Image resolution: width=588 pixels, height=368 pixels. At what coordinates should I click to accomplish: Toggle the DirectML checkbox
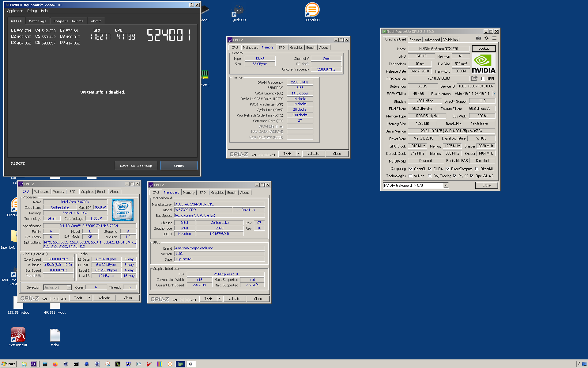coord(477,169)
